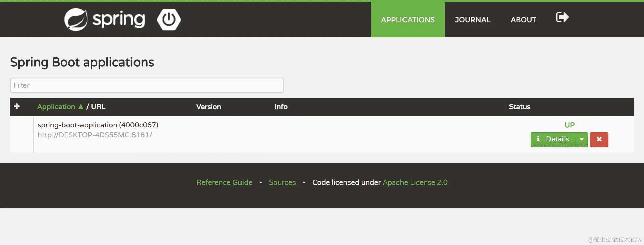This screenshot has height=245, width=644.
Task: Open the Sources link
Action: pyautogui.click(x=282, y=182)
